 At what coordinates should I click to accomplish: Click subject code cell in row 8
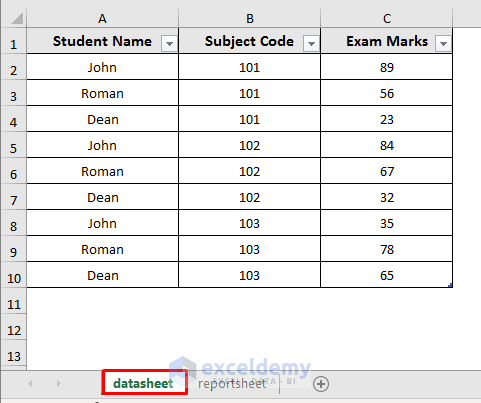(249, 223)
